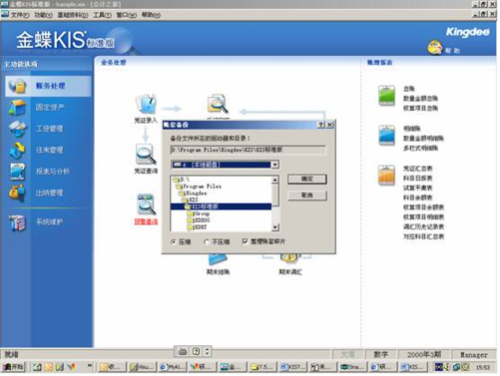Open the drive selection dropdown in backup dialog

click(275, 165)
